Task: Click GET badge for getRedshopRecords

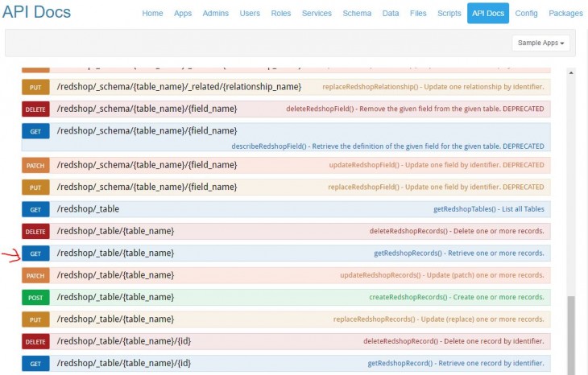Action: 35,253
